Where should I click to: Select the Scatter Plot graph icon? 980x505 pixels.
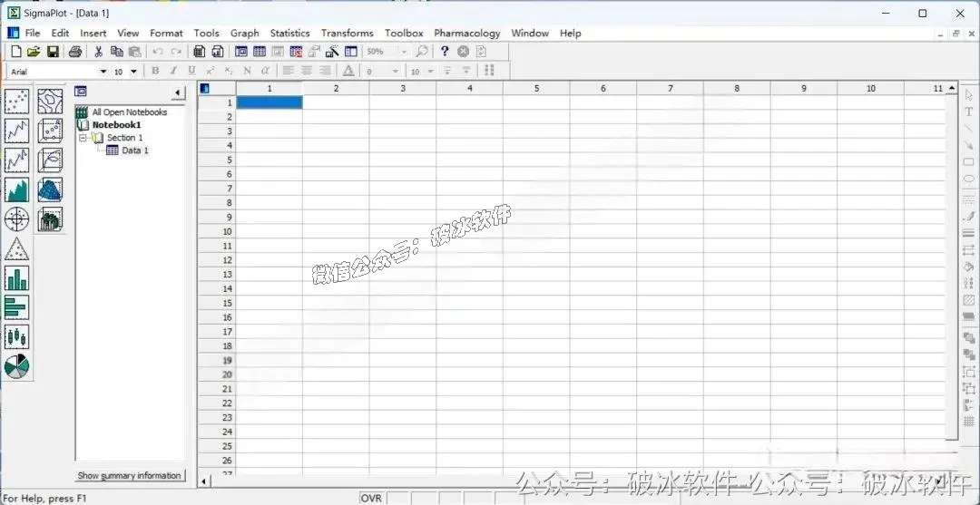pyautogui.click(x=17, y=102)
